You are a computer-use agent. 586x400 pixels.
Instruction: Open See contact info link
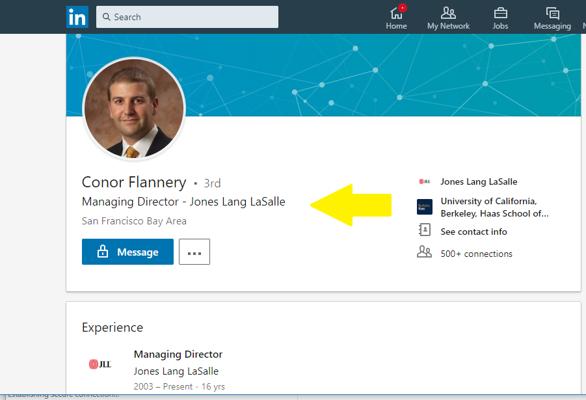click(474, 232)
